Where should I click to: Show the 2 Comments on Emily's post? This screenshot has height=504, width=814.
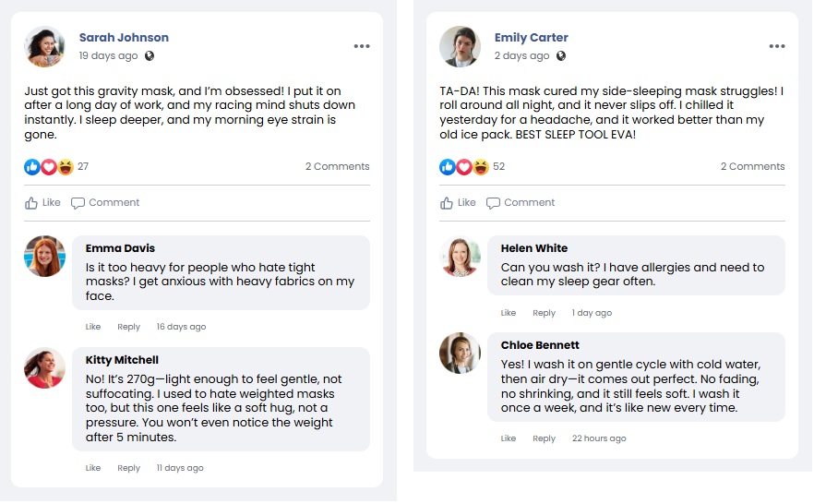[x=752, y=167]
